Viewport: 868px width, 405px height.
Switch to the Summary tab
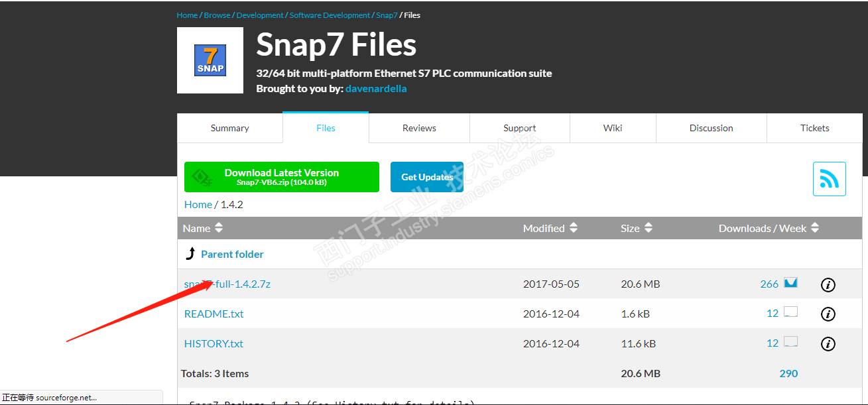coord(229,128)
